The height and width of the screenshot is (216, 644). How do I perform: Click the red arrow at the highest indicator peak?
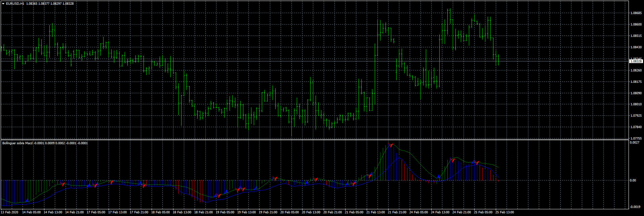[391, 145]
